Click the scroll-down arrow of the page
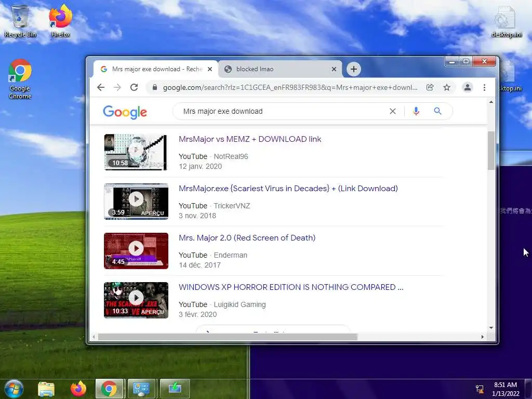The width and height of the screenshot is (532, 399). tap(491, 328)
